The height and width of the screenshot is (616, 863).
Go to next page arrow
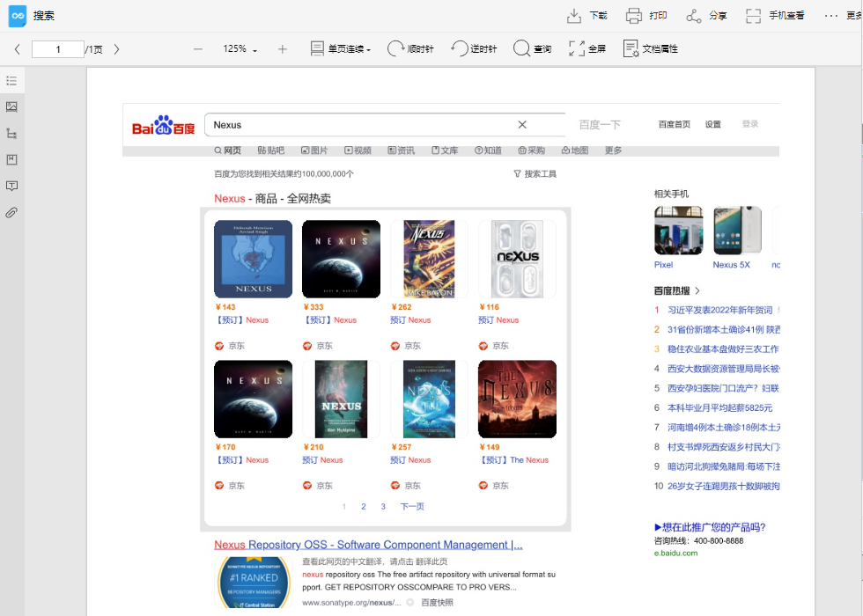(116, 49)
